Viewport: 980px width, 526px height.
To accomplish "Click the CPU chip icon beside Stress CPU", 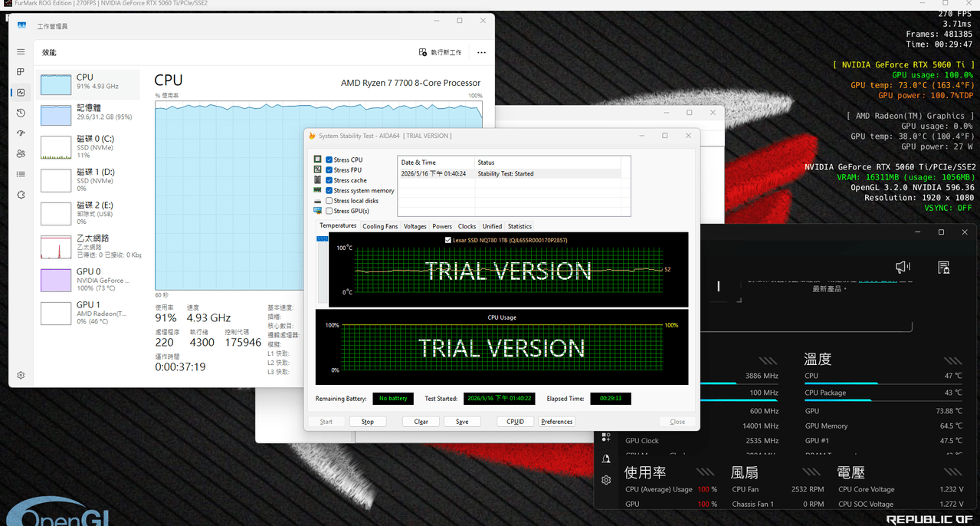I will (x=318, y=159).
